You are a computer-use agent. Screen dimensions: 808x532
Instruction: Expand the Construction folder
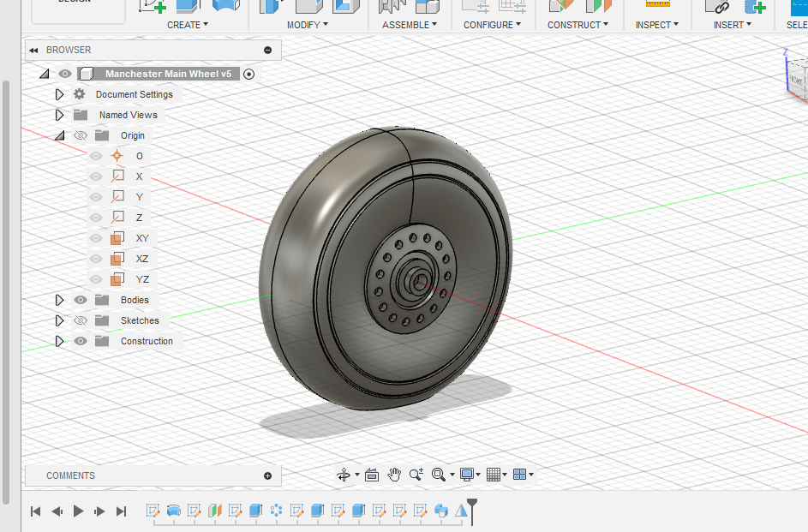[59, 341]
